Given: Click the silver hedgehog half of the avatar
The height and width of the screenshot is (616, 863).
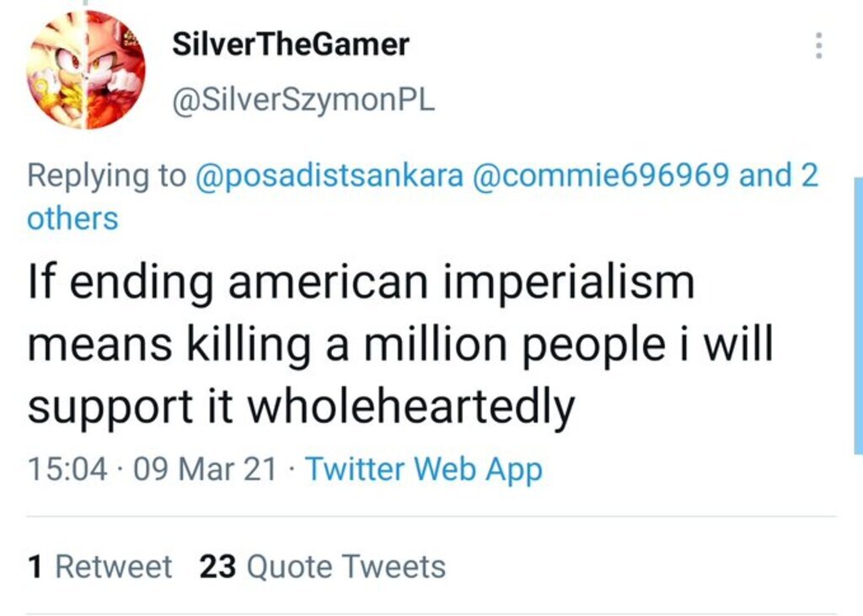Looking at the screenshot, I should click(x=57, y=72).
